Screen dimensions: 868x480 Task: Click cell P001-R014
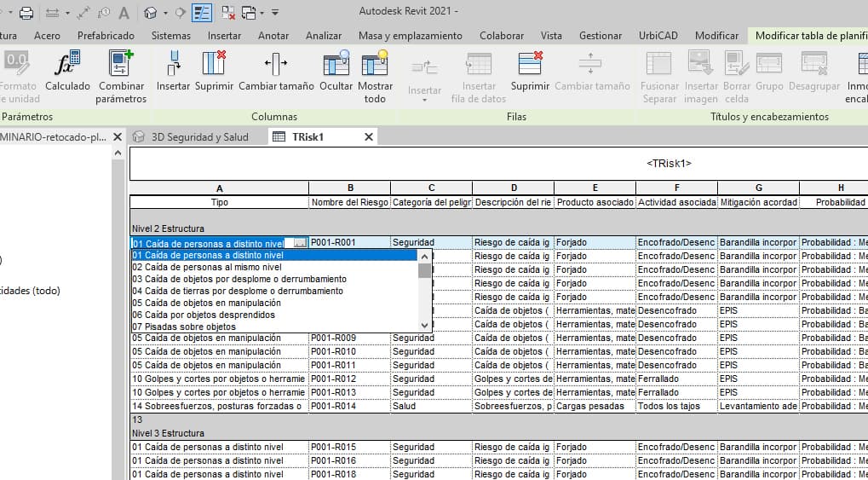(x=350, y=407)
